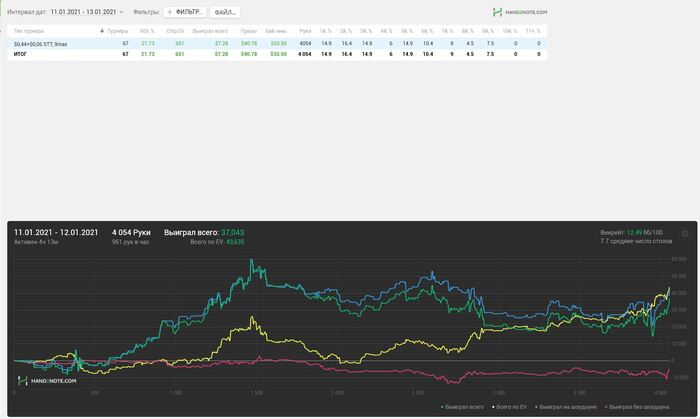Viewport: 700px width, 419px height.
Task: Sort table by ROI % column
Action: pos(147,31)
